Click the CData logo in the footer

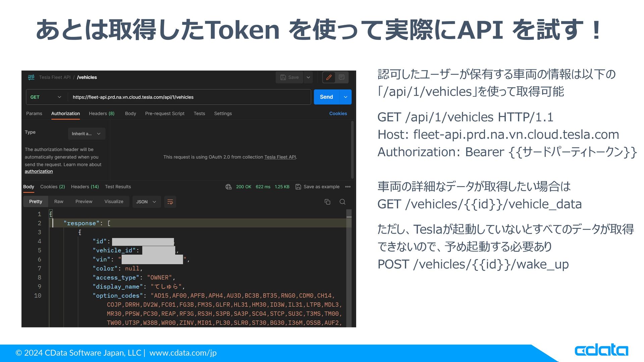click(601, 350)
